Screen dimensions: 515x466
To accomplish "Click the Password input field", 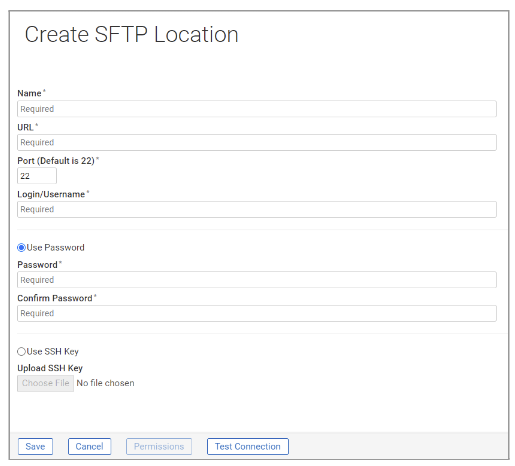I will (x=257, y=280).
